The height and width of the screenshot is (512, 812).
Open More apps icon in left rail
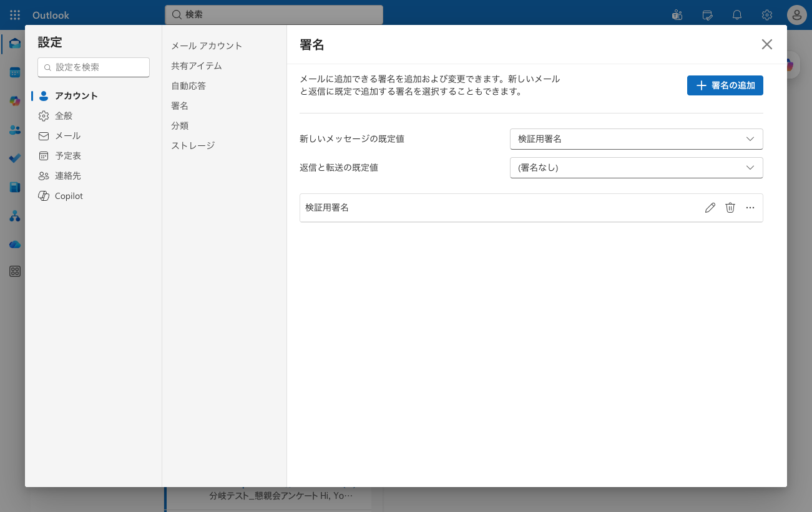point(15,271)
